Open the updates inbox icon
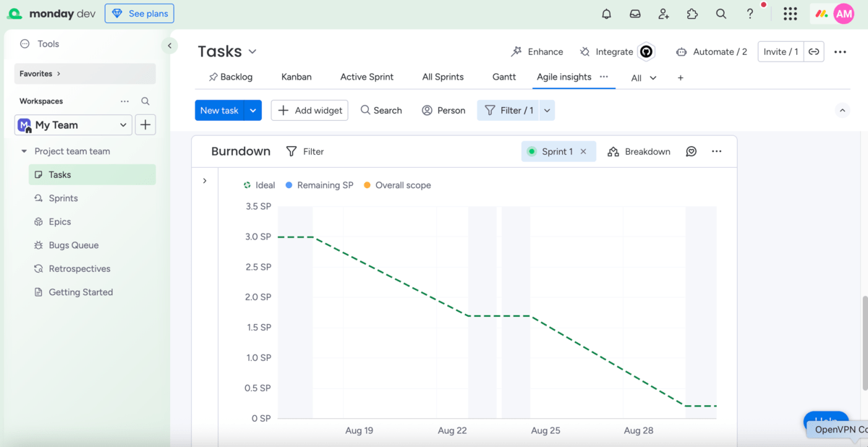The image size is (868, 447). click(634, 13)
